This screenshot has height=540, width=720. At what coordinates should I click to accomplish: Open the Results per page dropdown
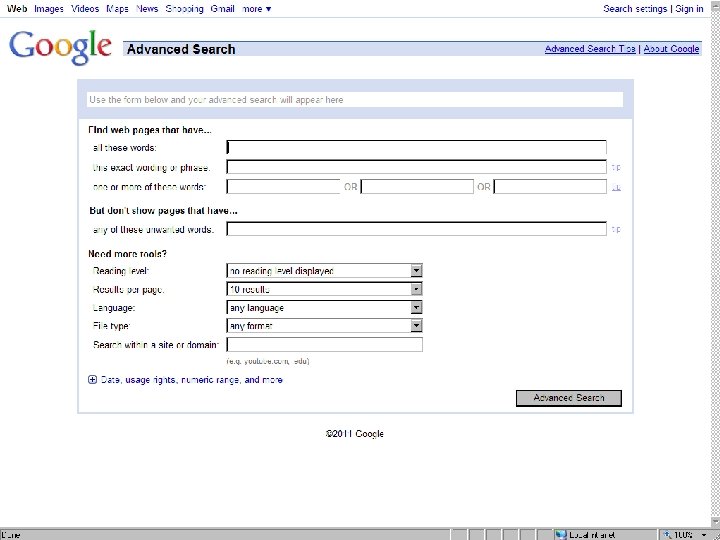pyautogui.click(x=324, y=289)
